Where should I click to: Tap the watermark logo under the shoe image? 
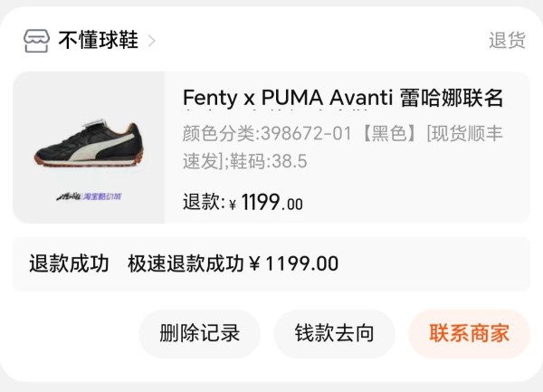click(89, 196)
